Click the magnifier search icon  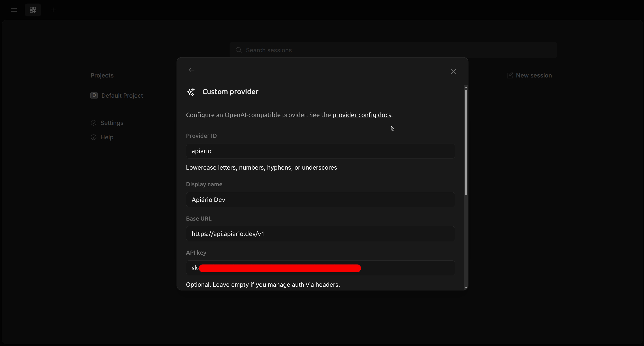(x=238, y=50)
